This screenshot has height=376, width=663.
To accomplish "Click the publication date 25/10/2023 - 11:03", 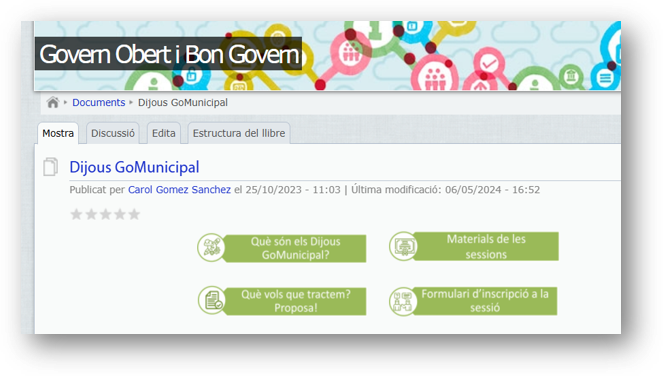I will click(x=293, y=189).
